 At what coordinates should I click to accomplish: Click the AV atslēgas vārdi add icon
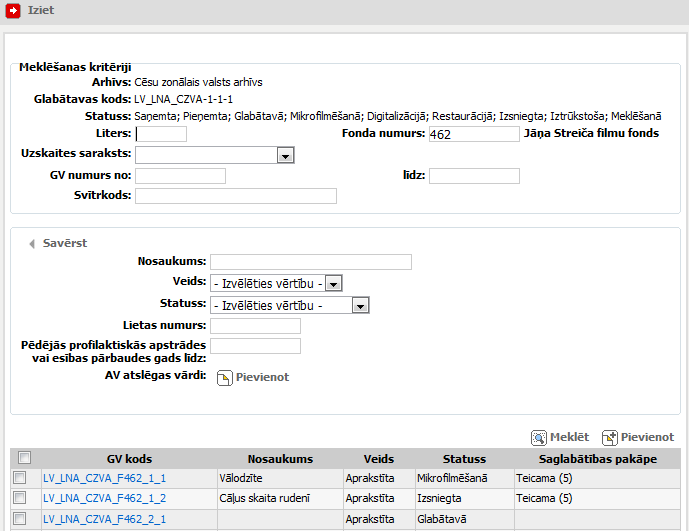[x=225, y=377]
